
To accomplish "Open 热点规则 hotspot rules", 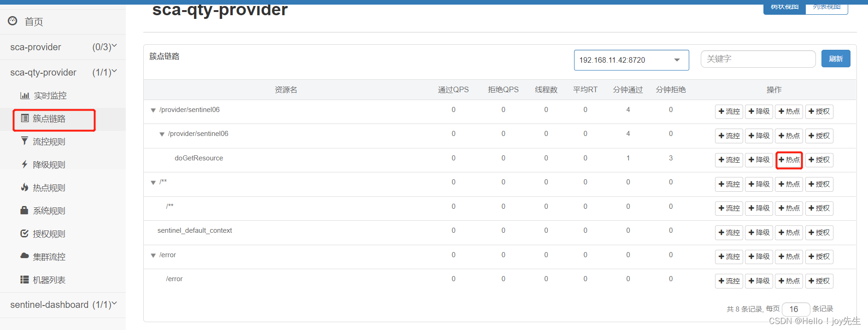I will 49,188.
